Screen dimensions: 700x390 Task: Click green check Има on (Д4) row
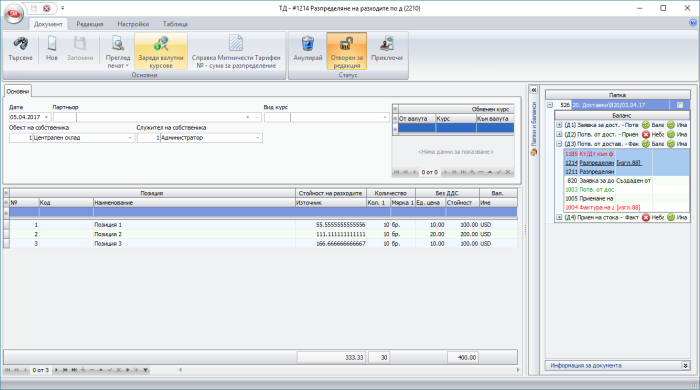click(671, 217)
